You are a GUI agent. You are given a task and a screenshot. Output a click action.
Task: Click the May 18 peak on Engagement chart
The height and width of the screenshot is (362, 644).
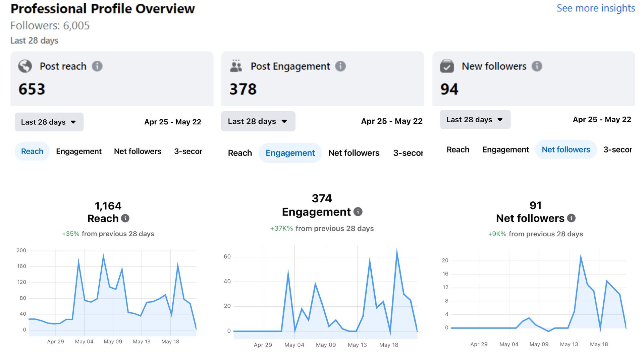point(397,251)
